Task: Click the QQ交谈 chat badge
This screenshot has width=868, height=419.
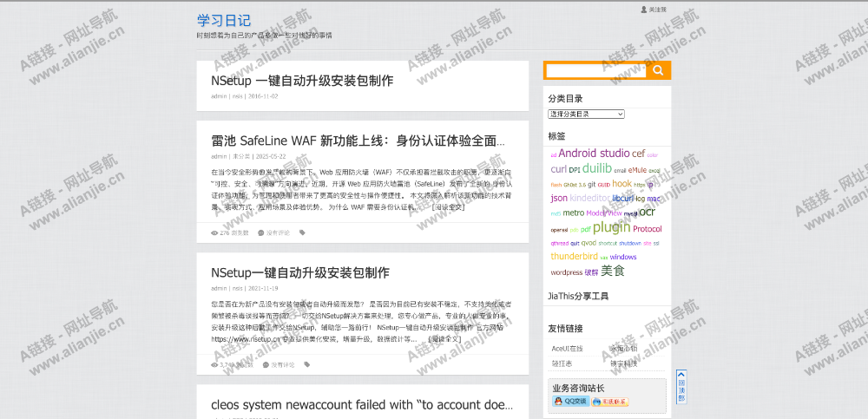Action: [570, 401]
